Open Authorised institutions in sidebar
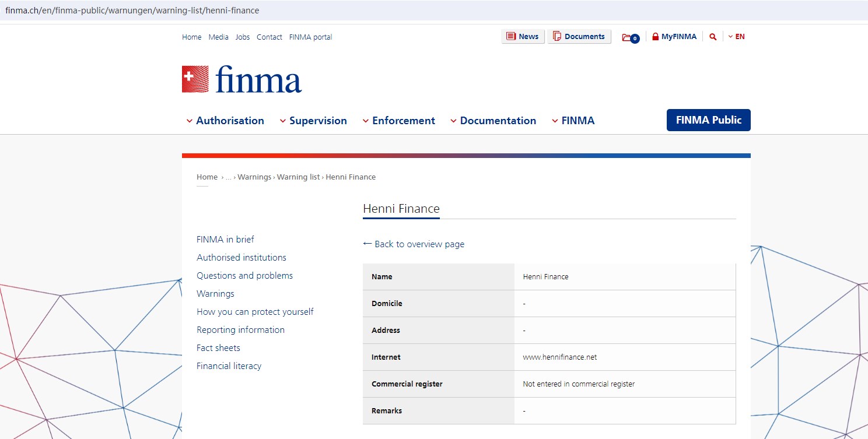This screenshot has width=868, height=439. 242,258
